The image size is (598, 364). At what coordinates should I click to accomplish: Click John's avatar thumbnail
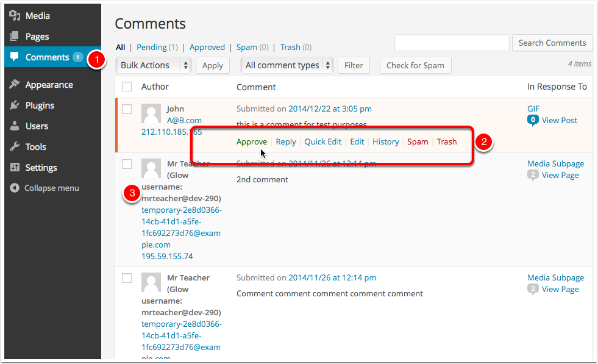click(151, 113)
